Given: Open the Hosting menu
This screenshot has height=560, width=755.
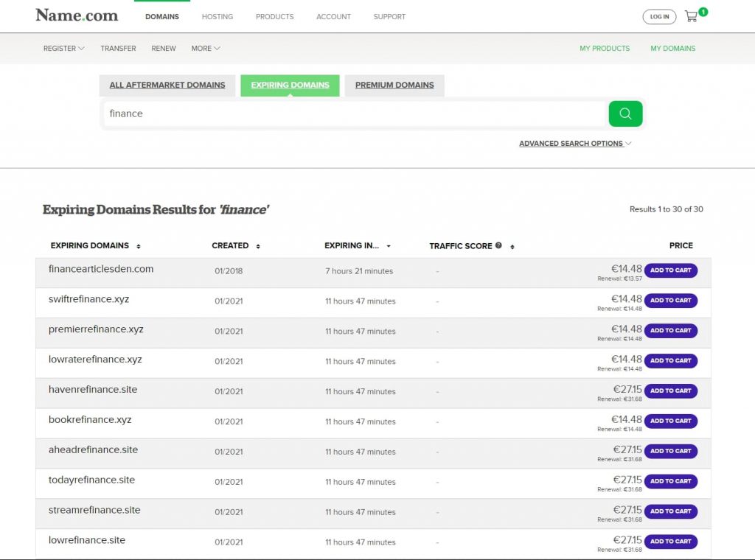Looking at the screenshot, I should tap(218, 16).
